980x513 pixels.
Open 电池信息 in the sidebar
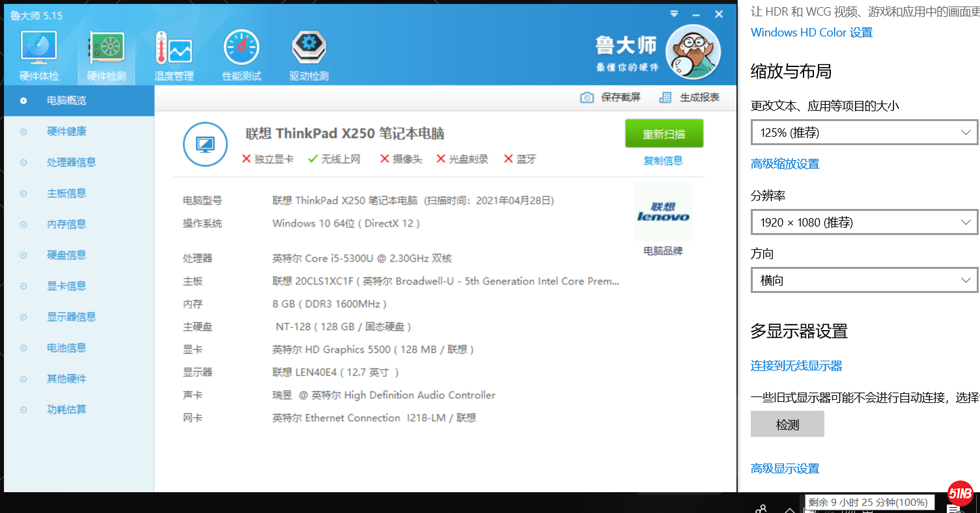66,348
